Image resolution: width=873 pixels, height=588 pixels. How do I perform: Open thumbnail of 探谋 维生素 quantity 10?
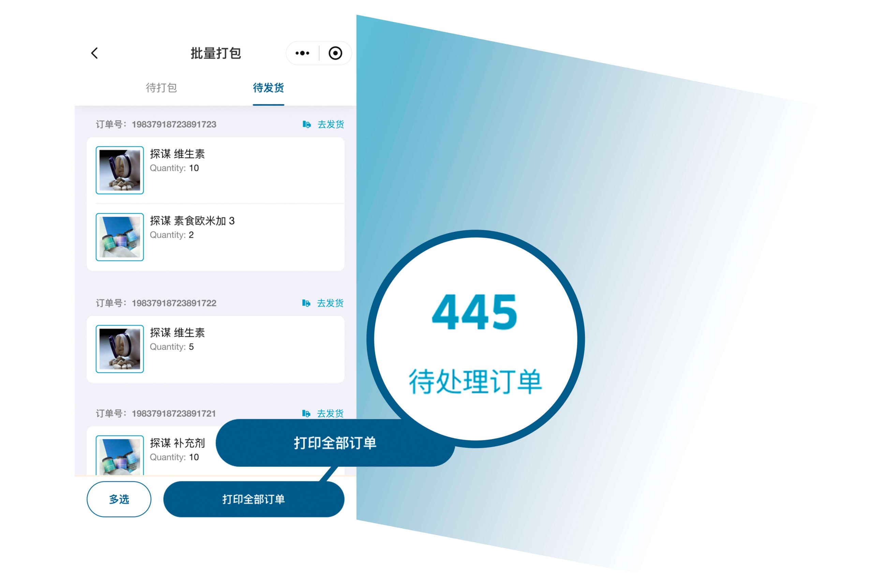[x=120, y=170]
